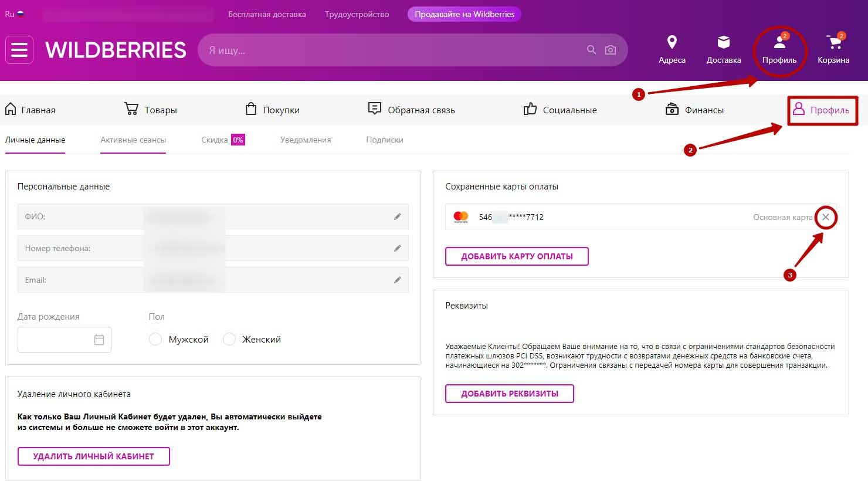The image size is (868, 481).
Task: Switch to Уведомления tab
Action: (305, 140)
